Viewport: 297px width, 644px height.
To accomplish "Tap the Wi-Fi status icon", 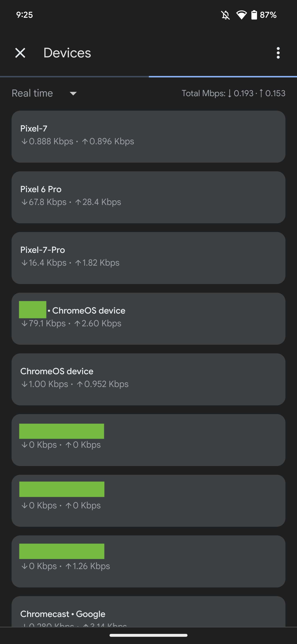I will 241,15.
